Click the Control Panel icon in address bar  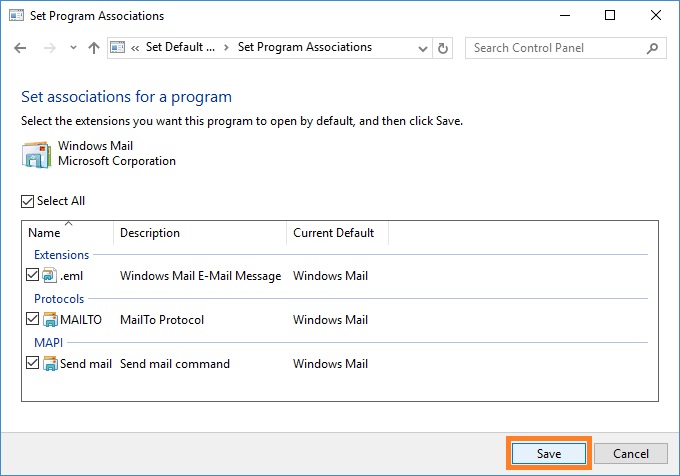coord(118,47)
